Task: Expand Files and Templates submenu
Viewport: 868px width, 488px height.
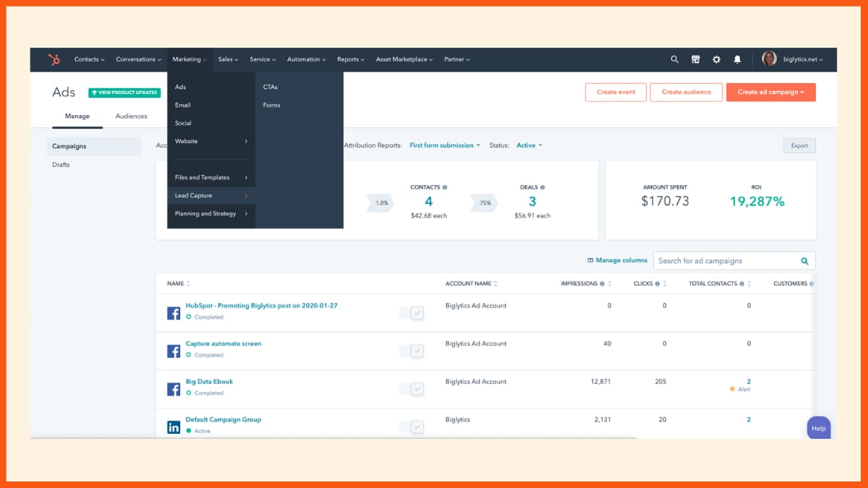Action: tap(211, 177)
